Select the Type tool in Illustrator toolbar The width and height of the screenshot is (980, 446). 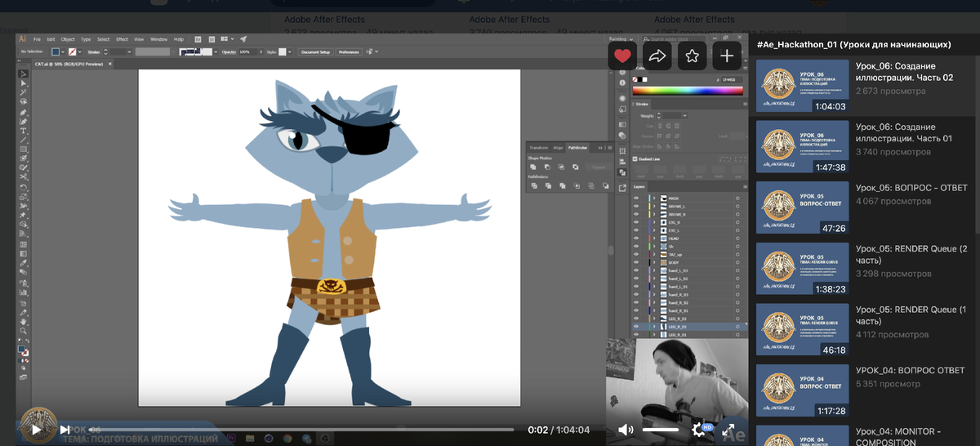(24, 131)
